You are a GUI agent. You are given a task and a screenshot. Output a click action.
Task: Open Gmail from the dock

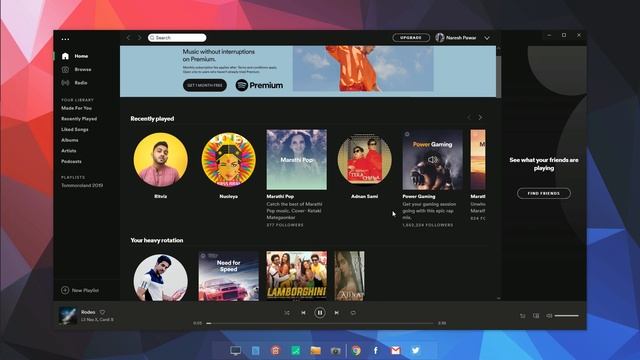tap(396, 350)
